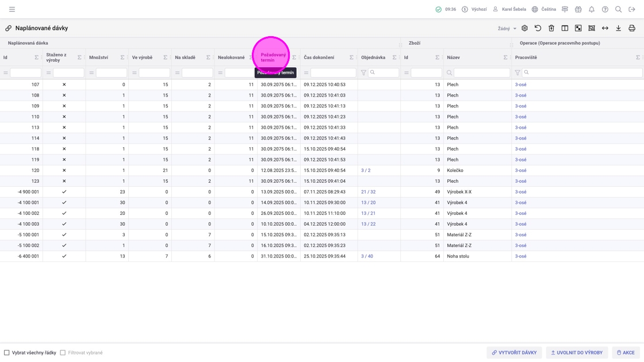The image size is (644, 362).
Task: Click the 'Množství' column header
Action: click(x=99, y=57)
